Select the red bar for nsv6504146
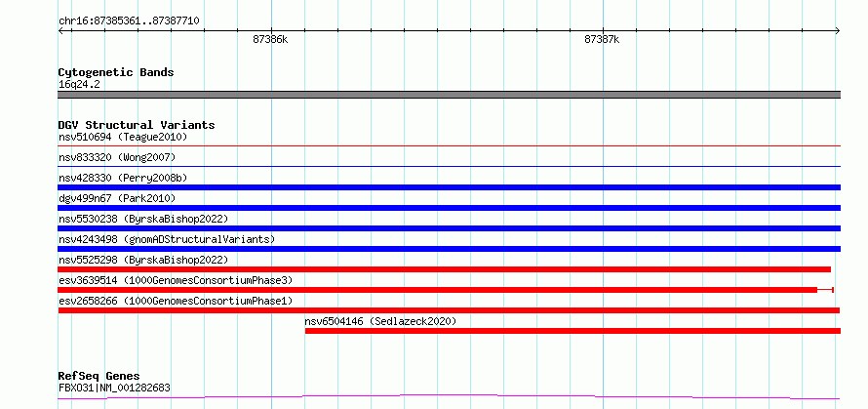The height and width of the screenshot is (409, 868). coord(572,331)
